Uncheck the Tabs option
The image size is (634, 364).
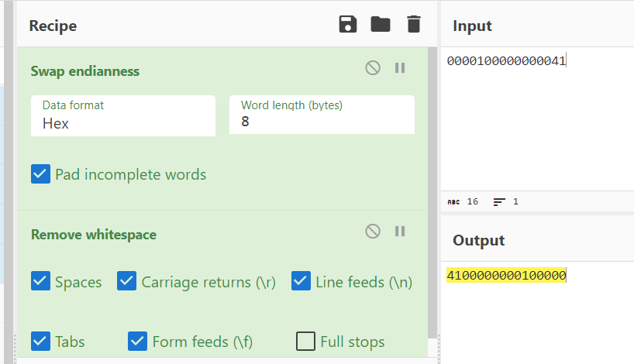[x=41, y=341]
